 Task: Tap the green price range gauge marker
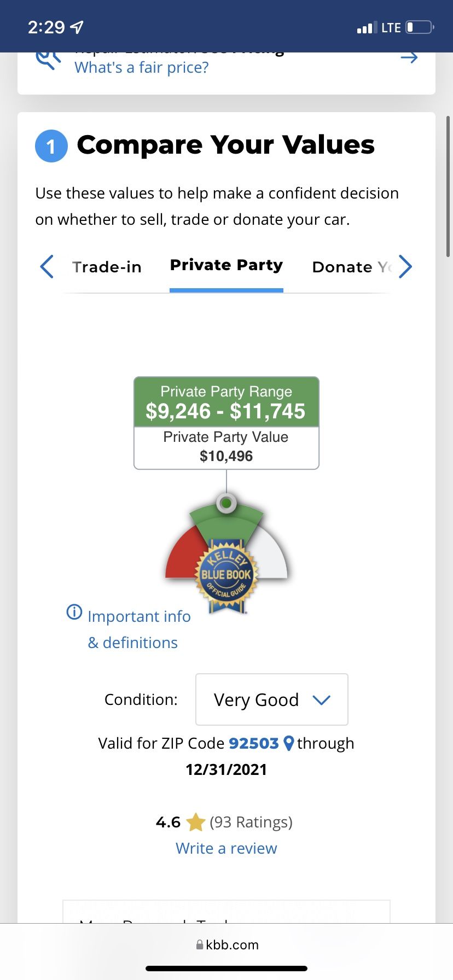pos(226,503)
